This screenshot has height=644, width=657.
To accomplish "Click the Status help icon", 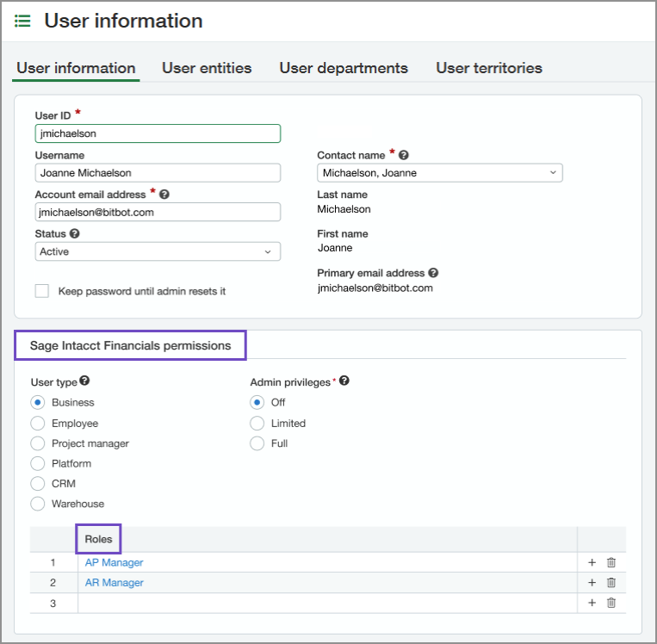I will tap(75, 233).
